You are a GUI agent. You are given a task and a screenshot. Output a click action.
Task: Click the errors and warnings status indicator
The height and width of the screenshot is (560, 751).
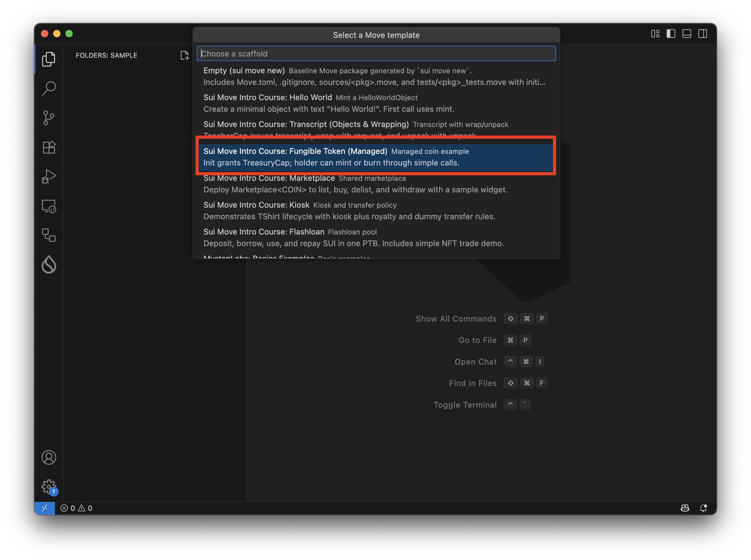tap(76, 508)
